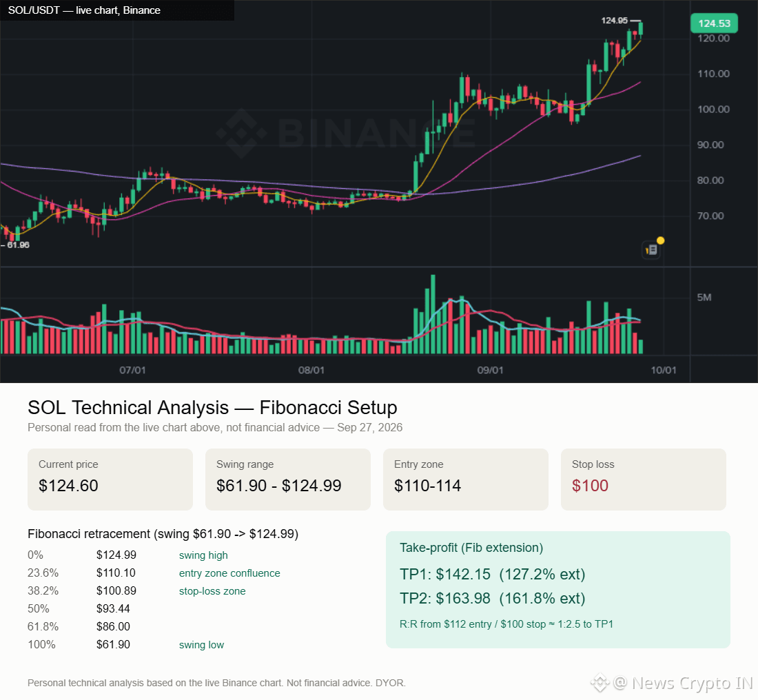Click the tallest green volume bar
This screenshot has width=758, height=700.
click(433, 314)
